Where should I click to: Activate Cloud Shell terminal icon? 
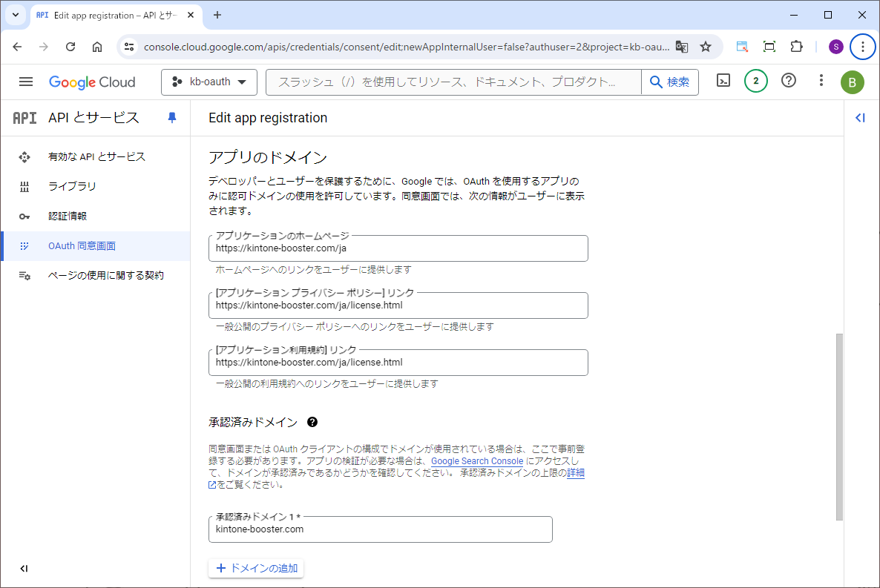point(723,82)
